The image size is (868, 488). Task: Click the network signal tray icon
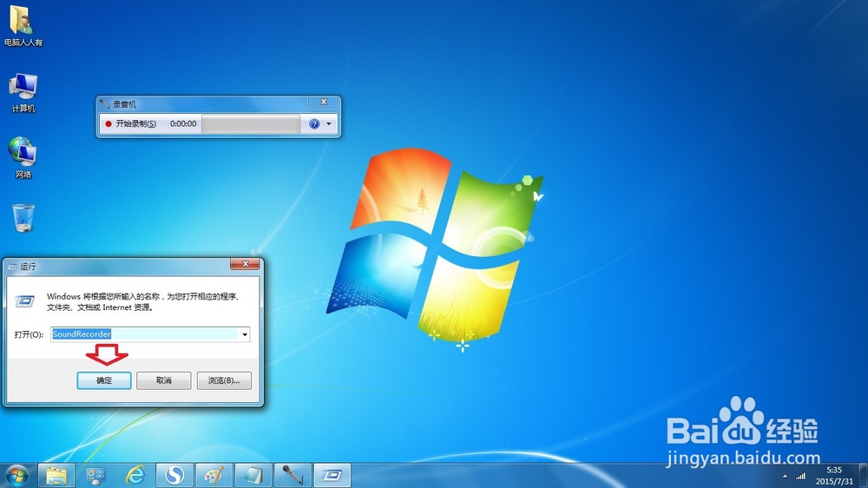(x=800, y=476)
